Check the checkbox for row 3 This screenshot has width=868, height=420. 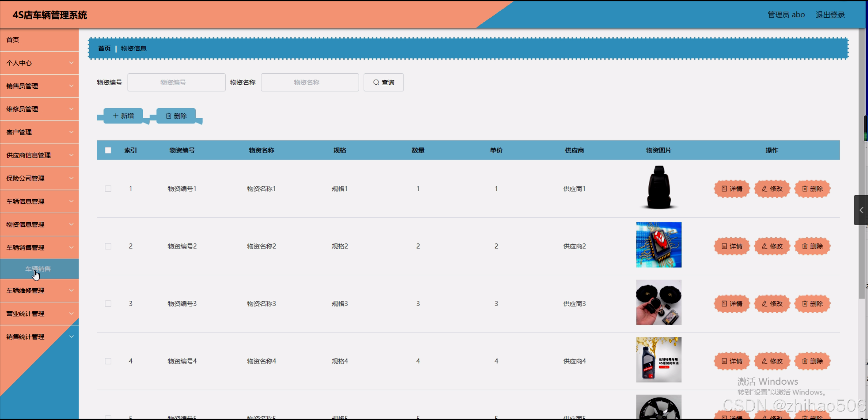pos(108,304)
